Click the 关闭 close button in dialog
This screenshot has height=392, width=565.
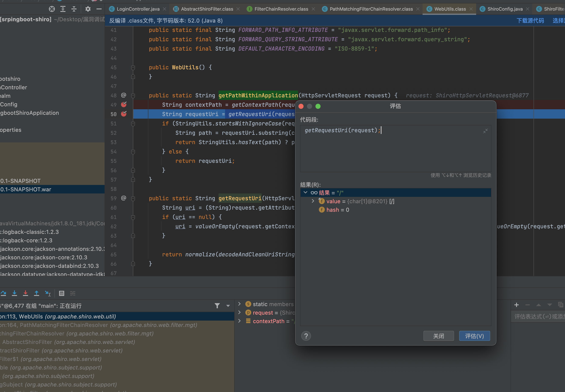439,336
